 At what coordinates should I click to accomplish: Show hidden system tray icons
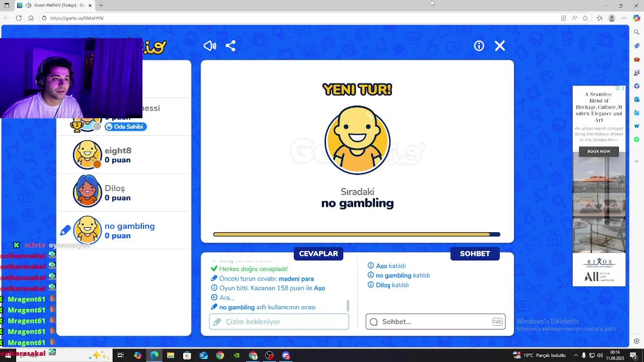pyautogui.click(x=576, y=355)
